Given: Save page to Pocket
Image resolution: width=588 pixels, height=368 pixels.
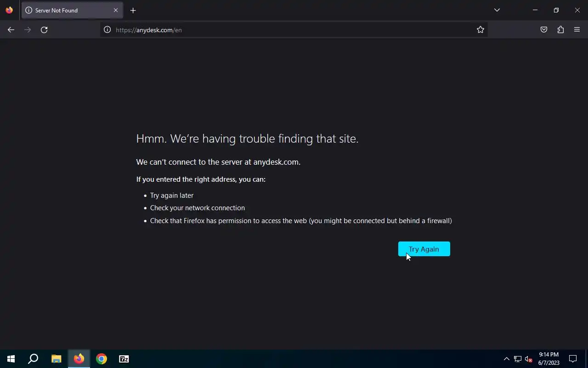Looking at the screenshot, I should [x=544, y=30].
